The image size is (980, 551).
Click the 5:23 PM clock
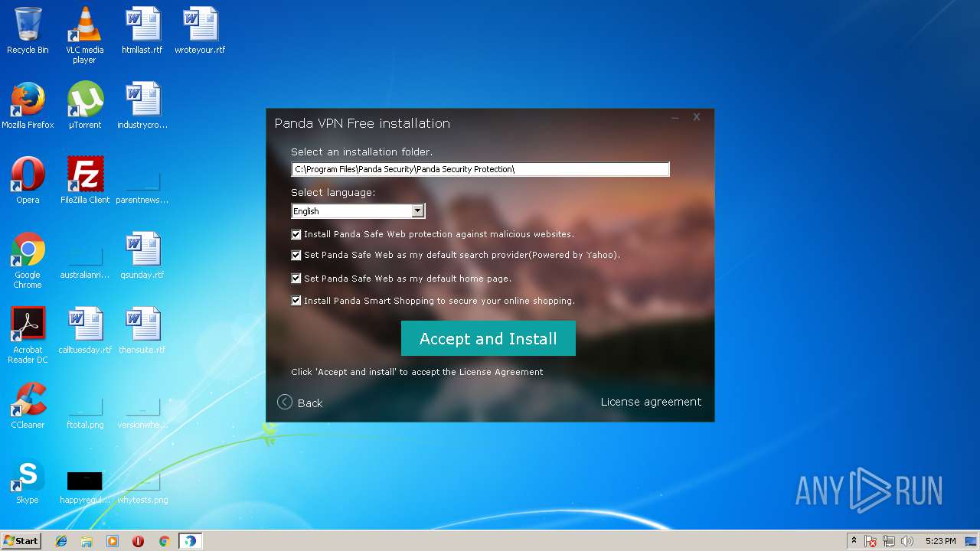pyautogui.click(x=940, y=541)
